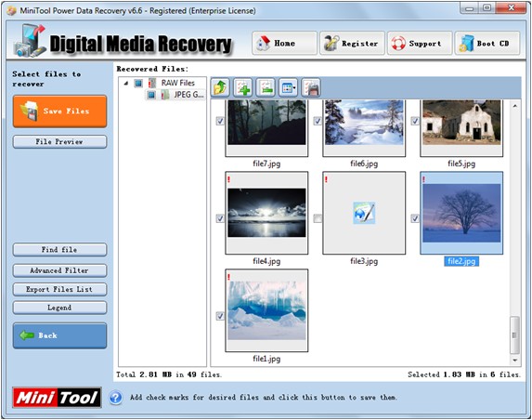Open the Advanced Filter button
532x420 pixels.
click(x=59, y=270)
